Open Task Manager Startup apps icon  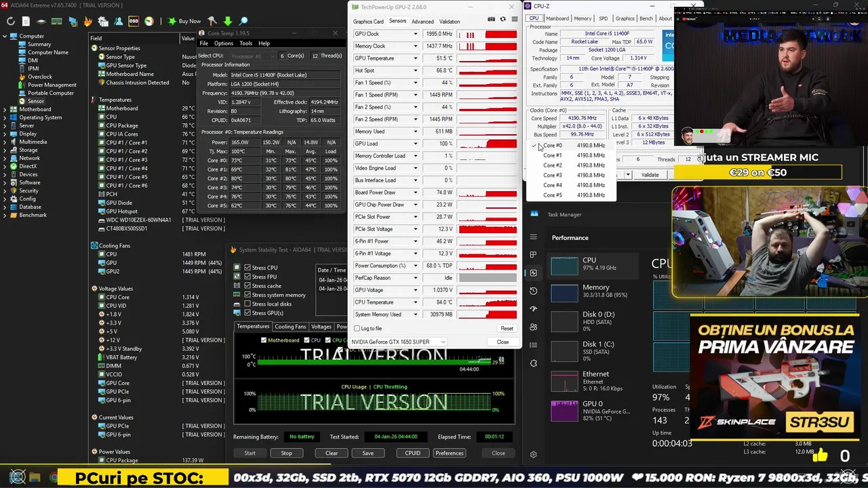click(x=533, y=309)
